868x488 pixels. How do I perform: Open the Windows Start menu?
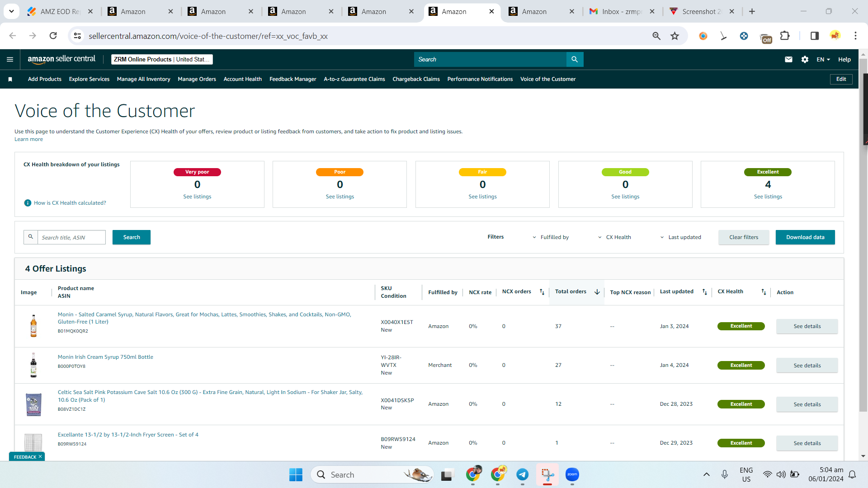[296, 474]
